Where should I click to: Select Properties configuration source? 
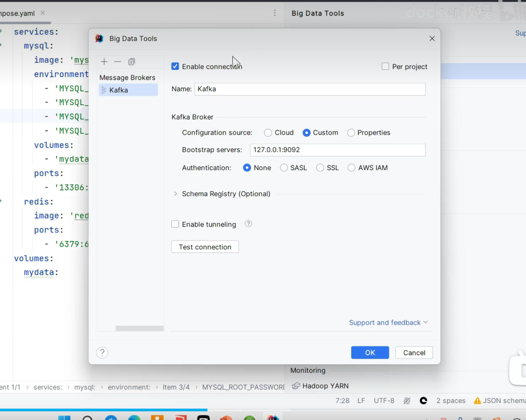tap(351, 133)
